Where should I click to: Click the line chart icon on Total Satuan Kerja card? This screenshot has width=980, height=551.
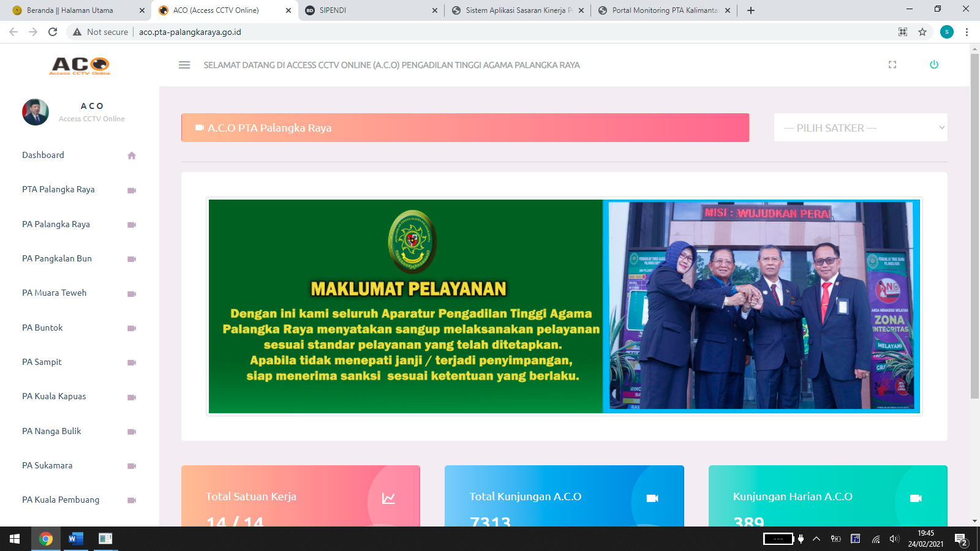coord(388,498)
